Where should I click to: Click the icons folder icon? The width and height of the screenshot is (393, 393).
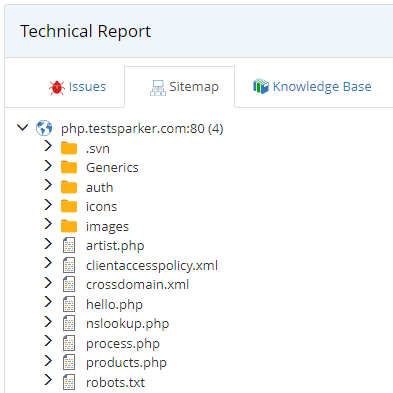click(69, 206)
